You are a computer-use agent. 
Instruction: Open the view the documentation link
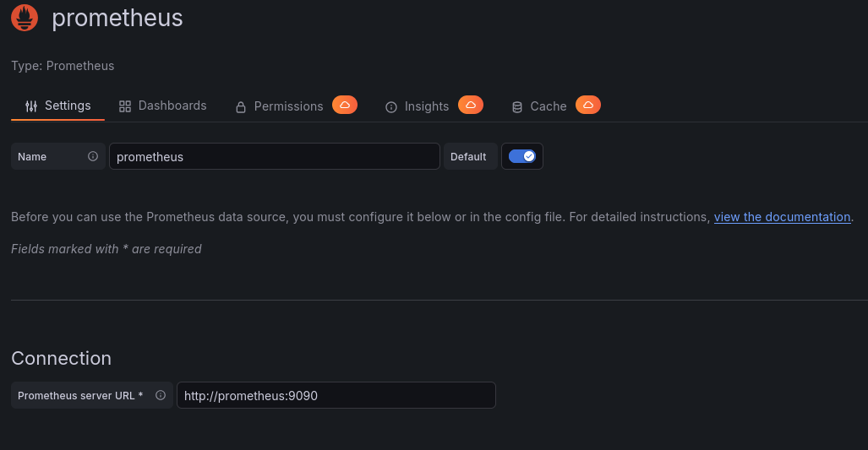(782, 217)
